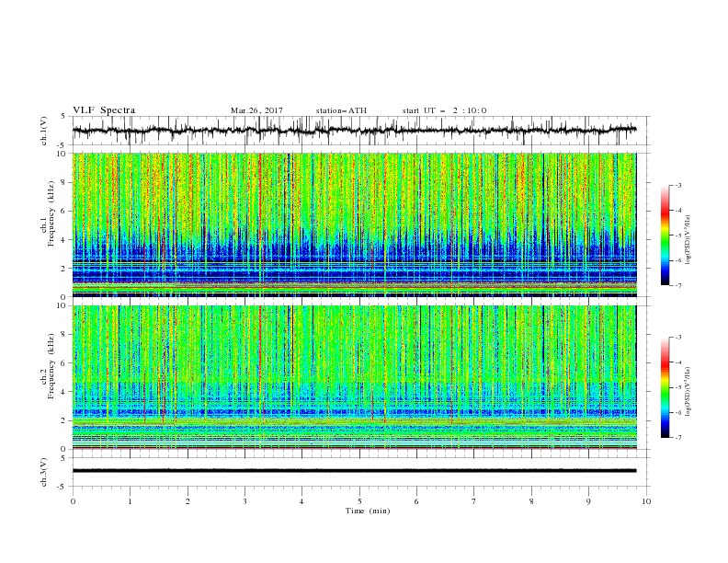
Task: Click the 'Time (min)' axis label
Action: (368, 511)
